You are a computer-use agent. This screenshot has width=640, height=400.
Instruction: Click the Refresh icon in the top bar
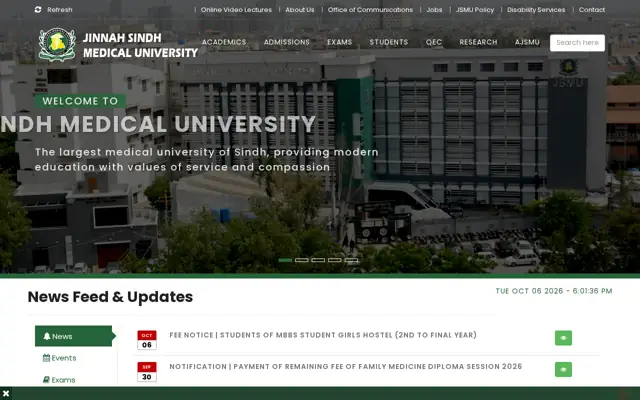point(38,9)
